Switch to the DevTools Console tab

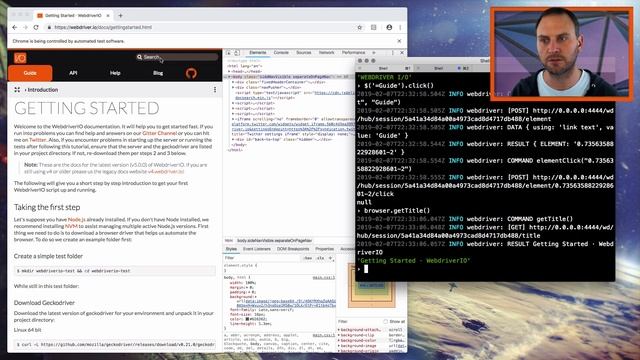pyautogui.click(x=281, y=53)
